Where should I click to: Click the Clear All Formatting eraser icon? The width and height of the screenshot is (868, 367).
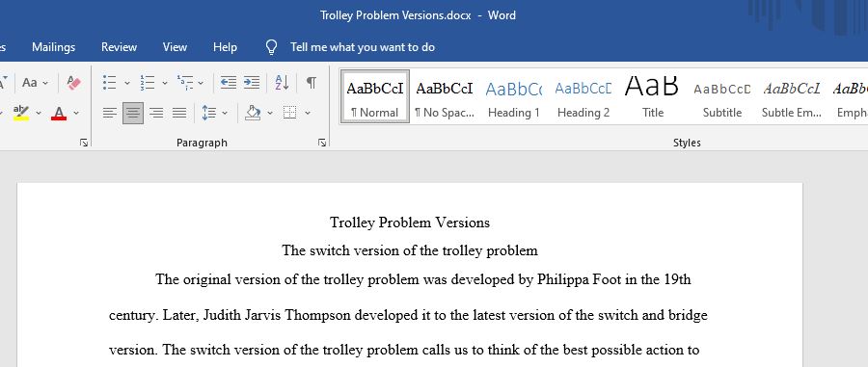[x=73, y=83]
